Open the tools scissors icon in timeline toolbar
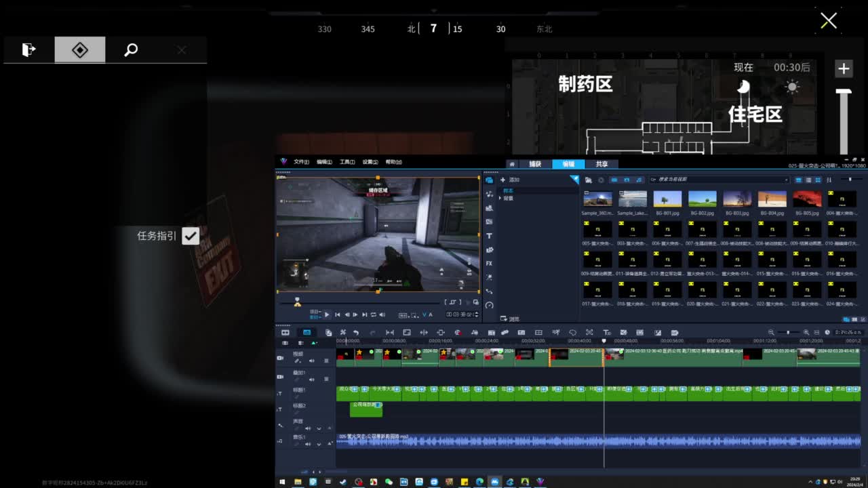This screenshot has height=488, width=868. pos(343,333)
